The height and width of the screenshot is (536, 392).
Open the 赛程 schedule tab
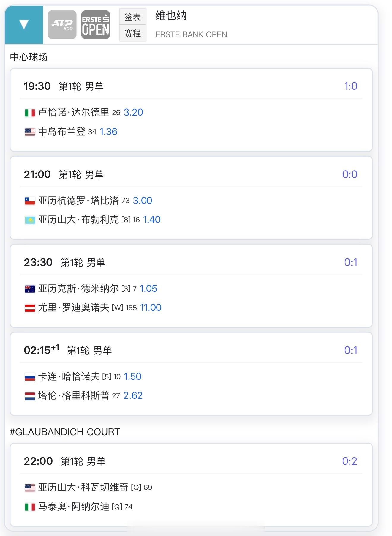coord(132,33)
